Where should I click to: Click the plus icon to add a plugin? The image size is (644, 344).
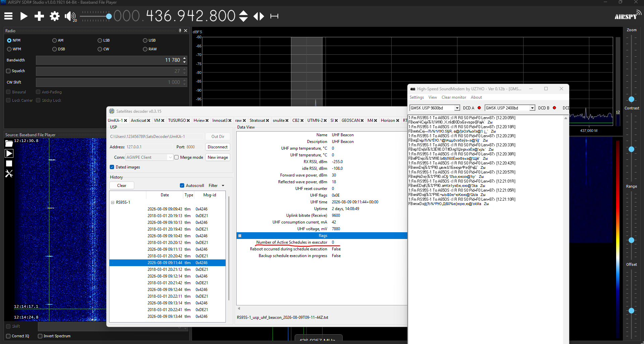(x=39, y=16)
